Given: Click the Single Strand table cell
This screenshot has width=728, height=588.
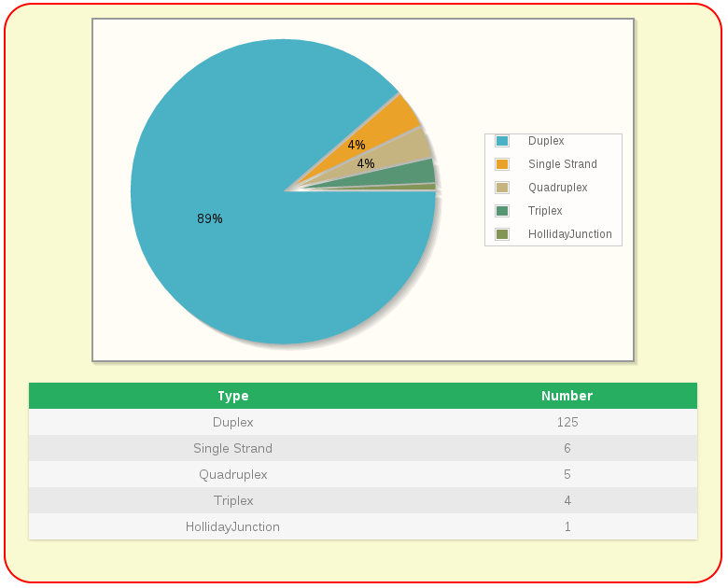Looking at the screenshot, I should click(232, 448).
